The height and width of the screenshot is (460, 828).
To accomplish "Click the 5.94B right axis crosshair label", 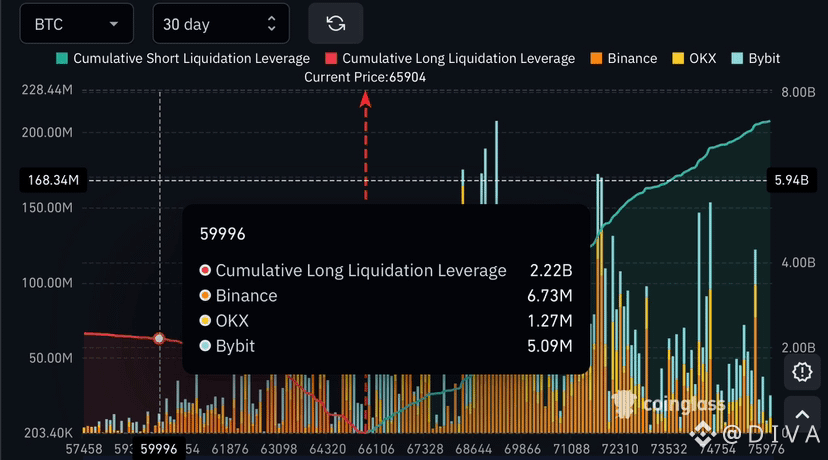I will pos(792,180).
